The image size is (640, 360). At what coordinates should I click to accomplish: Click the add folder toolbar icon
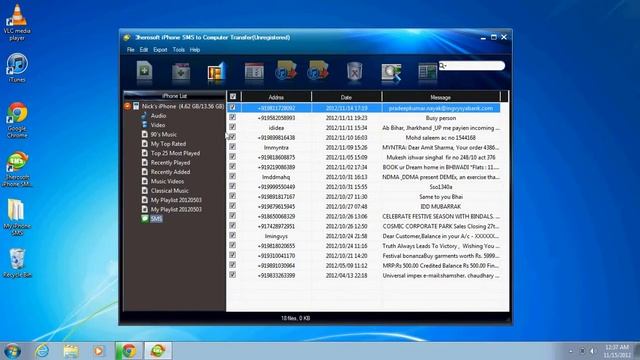[x=181, y=71]
